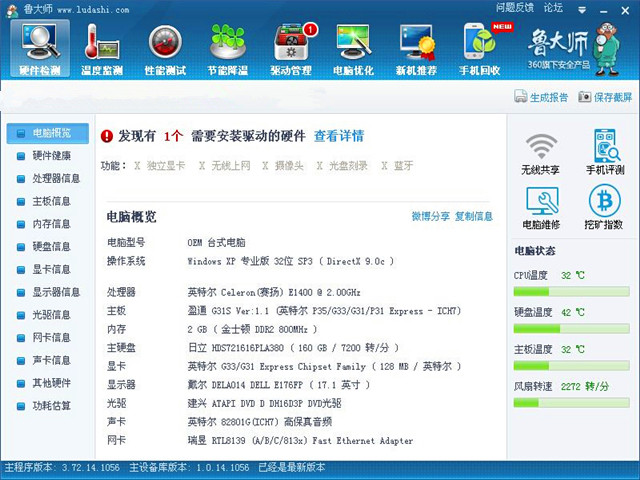The image size is (640, 480).
Task: Open 节能降温 energy saving cooling
Action: coord(228,50)
